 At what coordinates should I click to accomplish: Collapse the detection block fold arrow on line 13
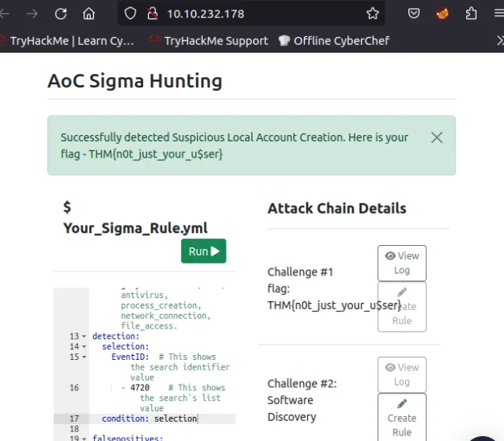84,337
